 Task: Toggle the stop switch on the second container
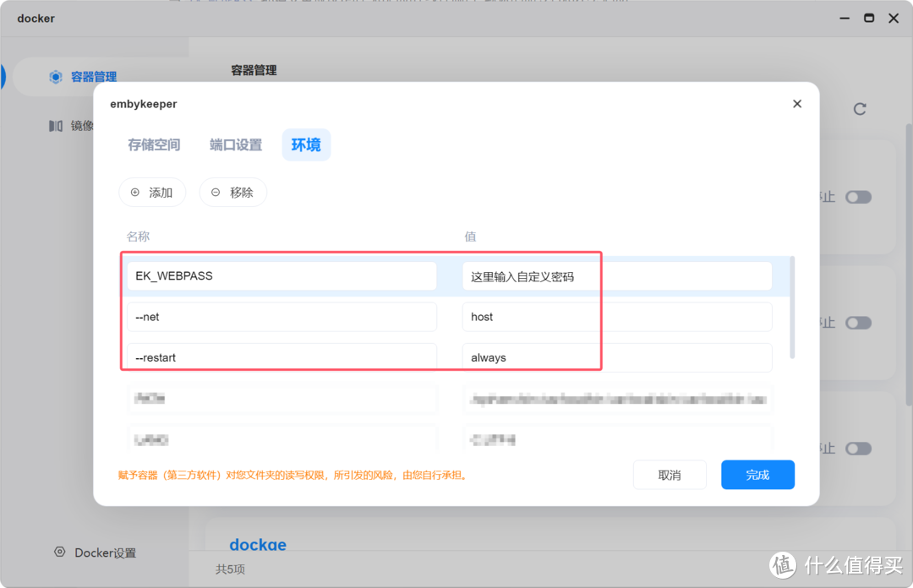858,322
